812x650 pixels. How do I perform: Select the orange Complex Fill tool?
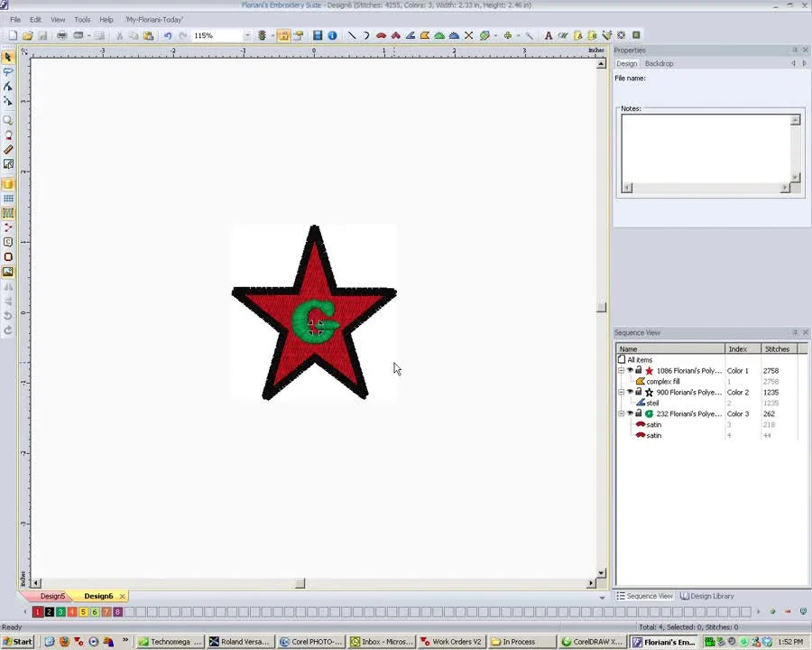(x=425, y=35)
